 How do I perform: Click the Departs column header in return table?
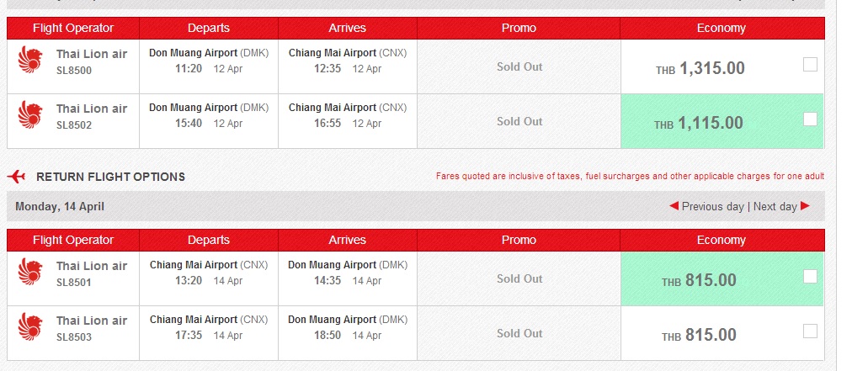pyautogui.click(x=209, y=240)
